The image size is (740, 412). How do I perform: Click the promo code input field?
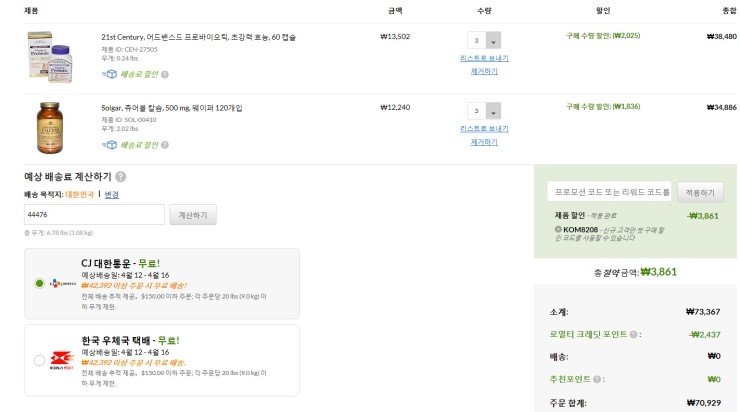click(609, 192)
